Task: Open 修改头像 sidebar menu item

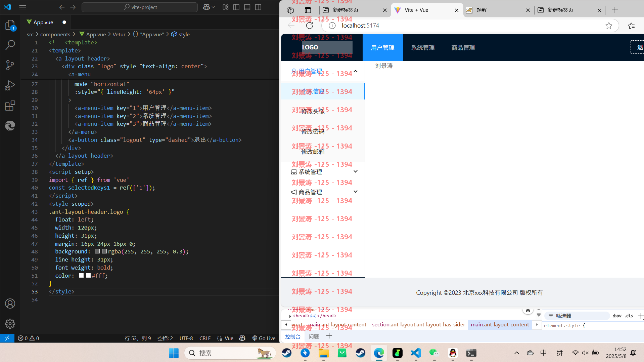Action: coord(323,111)
